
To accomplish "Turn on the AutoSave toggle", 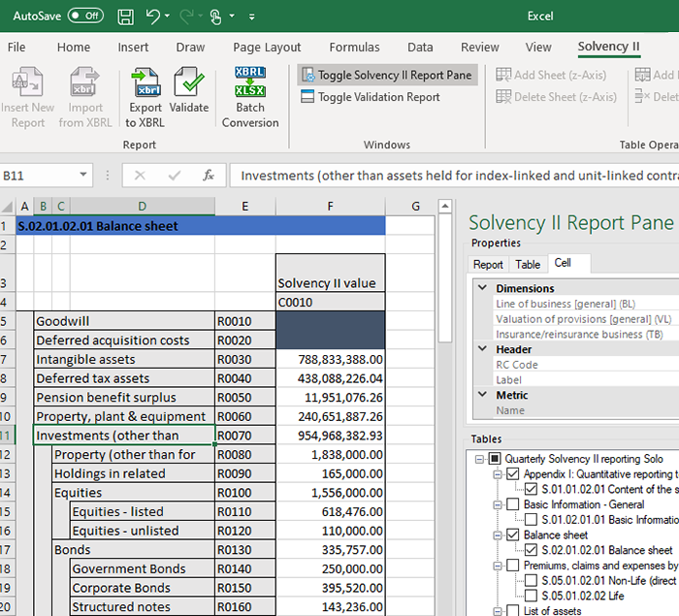I will coord(86,16).
